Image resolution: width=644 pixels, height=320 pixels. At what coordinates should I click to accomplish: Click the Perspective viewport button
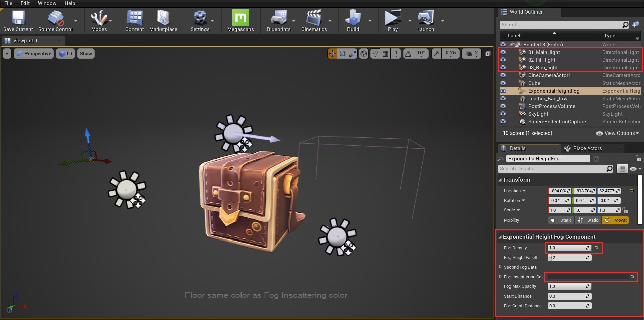(x=34, y=54)
